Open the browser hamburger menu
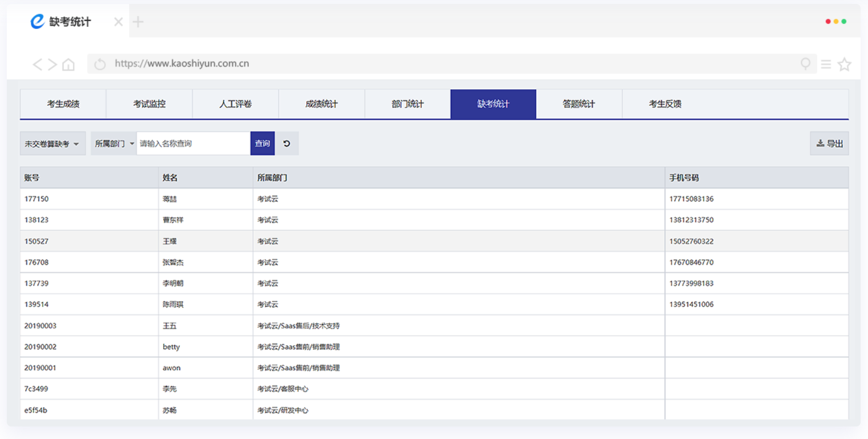 pos(826,64)
